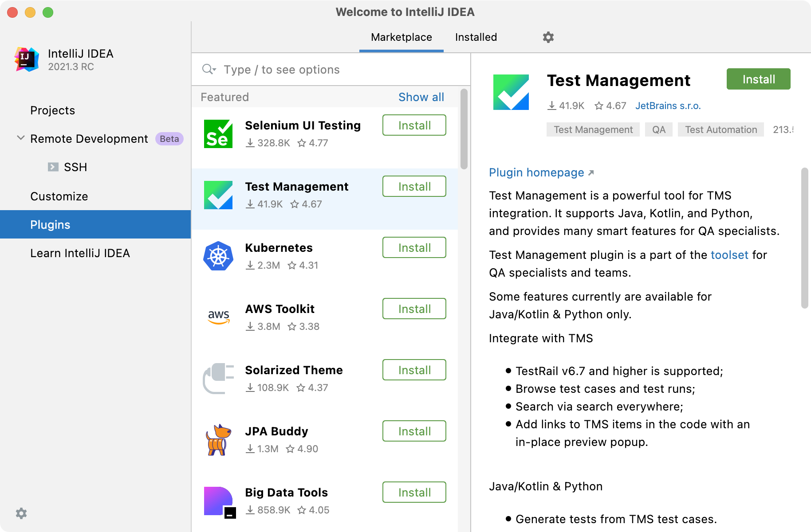Select the JPA Buddy title

(276, 431)
